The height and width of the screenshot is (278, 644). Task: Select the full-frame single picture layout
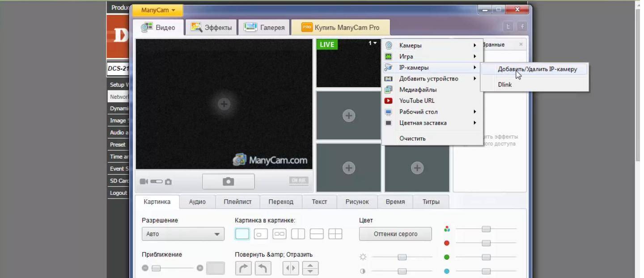[x=242, y=234]
